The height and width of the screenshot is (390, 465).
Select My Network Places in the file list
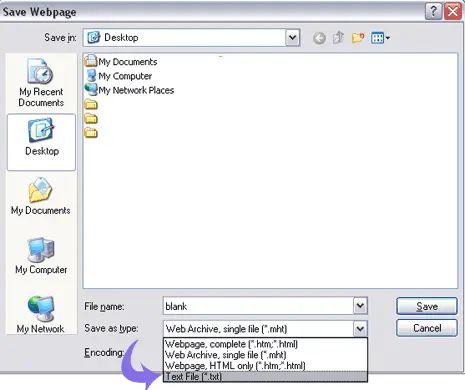click(129, 90)
